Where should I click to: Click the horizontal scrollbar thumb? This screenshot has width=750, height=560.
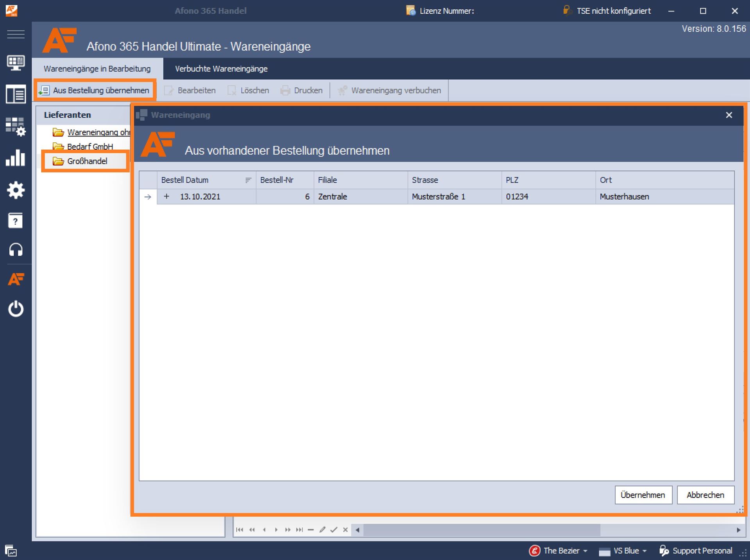click(482, 530)
